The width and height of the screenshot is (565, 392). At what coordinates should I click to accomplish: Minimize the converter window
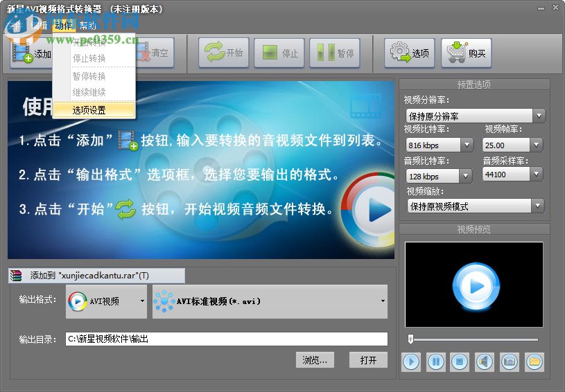[541, 8]
